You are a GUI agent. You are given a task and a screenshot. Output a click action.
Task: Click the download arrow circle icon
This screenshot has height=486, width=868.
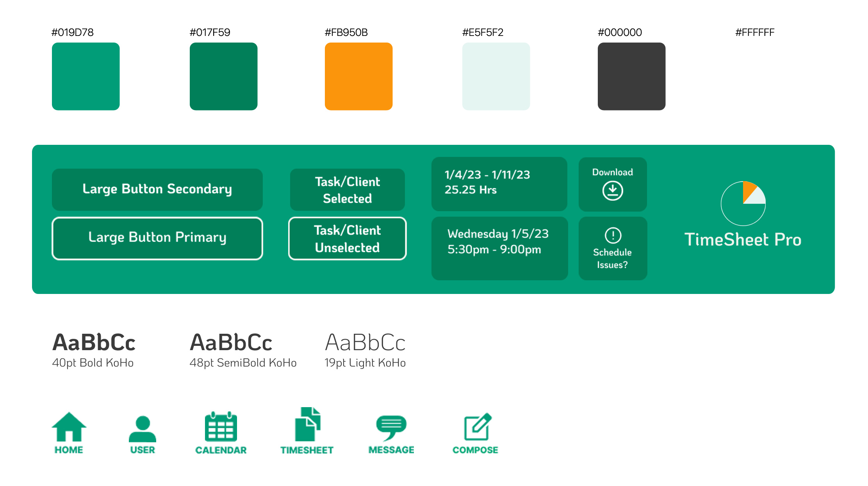point(612,191)
